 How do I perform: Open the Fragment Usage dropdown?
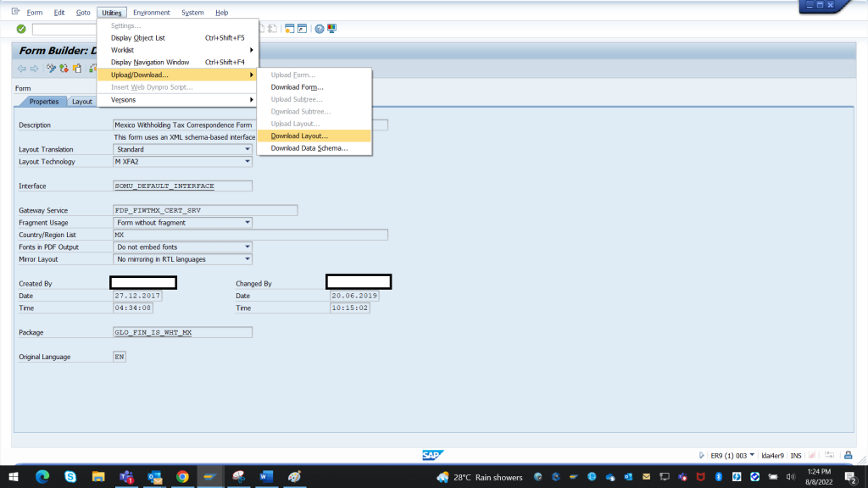[x=248, y=223]
